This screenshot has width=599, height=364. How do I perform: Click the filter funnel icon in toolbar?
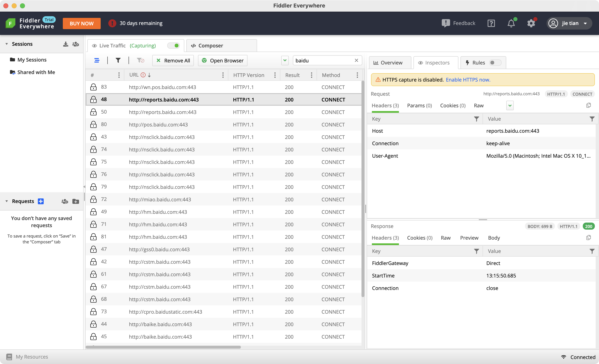click(118, 60)
